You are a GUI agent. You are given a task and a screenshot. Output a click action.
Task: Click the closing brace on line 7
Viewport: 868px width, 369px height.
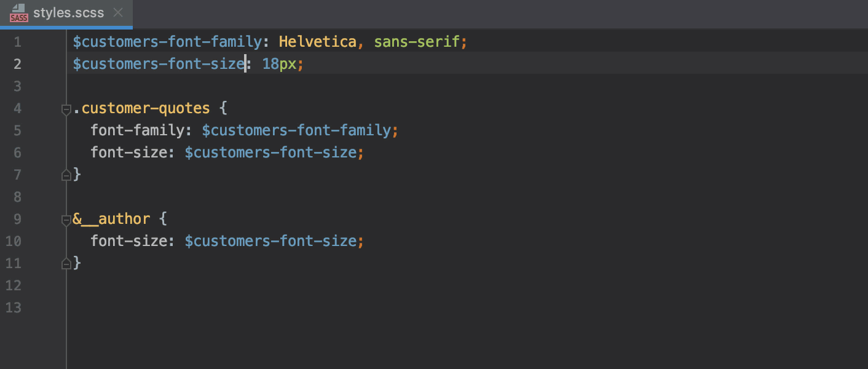tap(78, 174)
